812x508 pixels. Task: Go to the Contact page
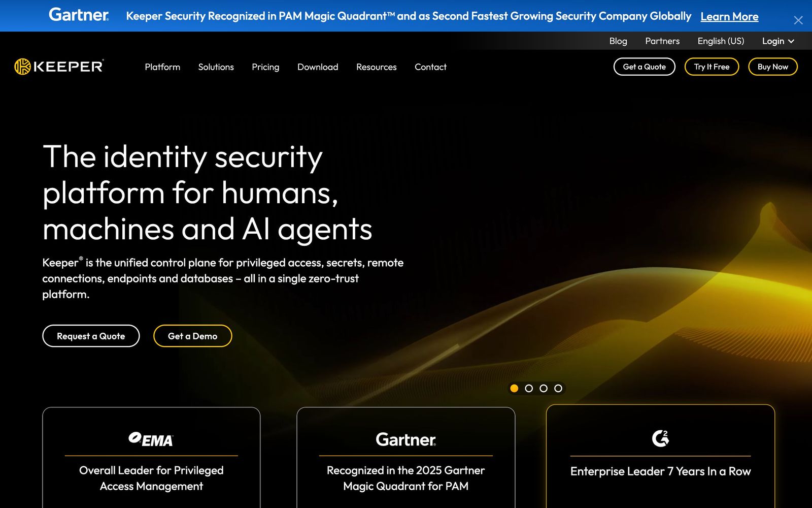(430, 67)
